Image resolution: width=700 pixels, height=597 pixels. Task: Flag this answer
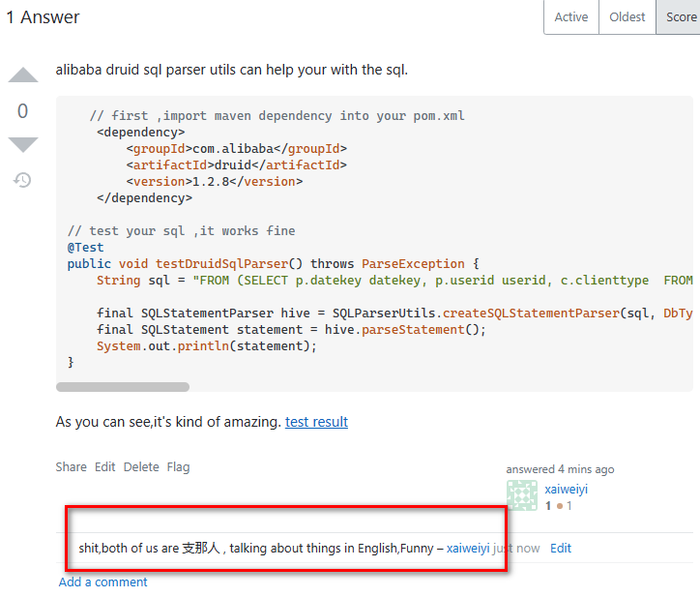click(x=178, y=466)
